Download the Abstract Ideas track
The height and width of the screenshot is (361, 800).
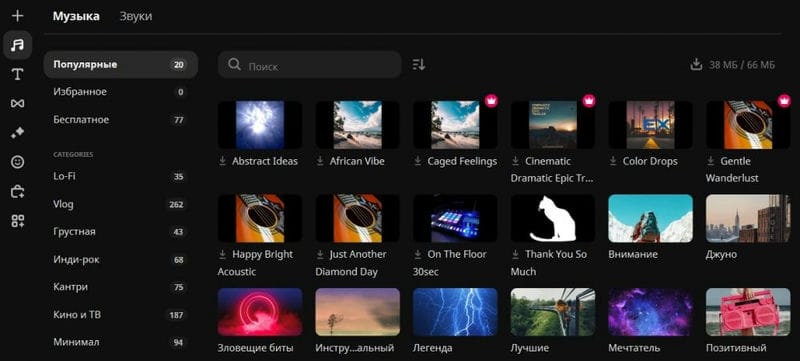[x=222, y=161]
